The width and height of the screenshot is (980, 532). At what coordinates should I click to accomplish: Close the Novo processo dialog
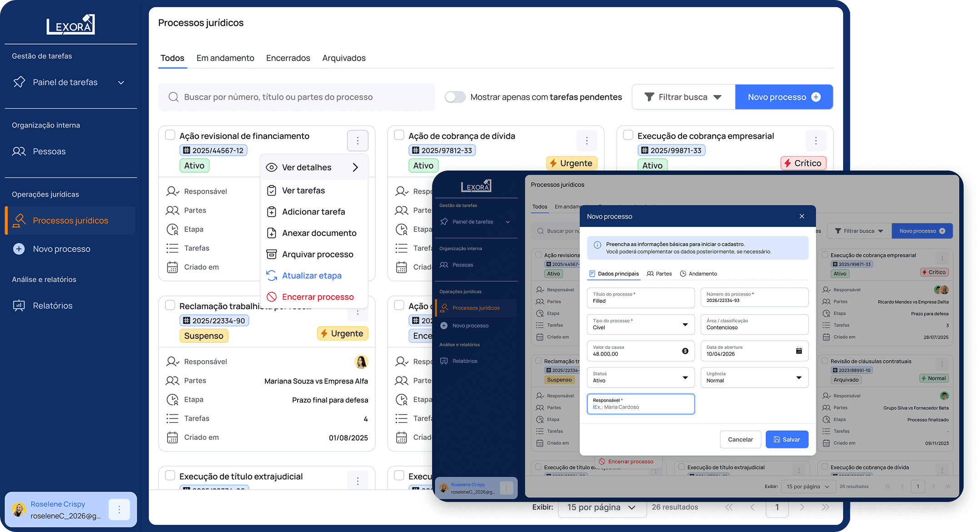point(802,216)
